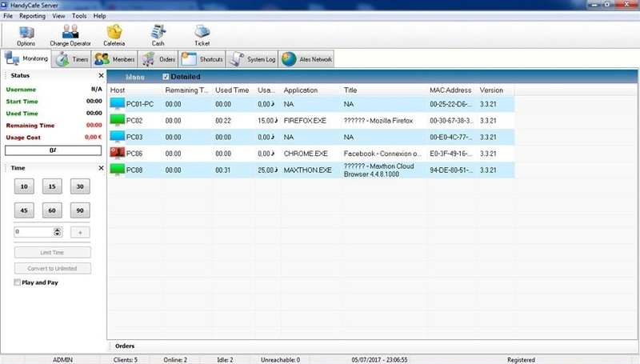Open the Reporting menu
This screenshot has width=640, height=364.
pyautogui.click(x=32, y=16)
